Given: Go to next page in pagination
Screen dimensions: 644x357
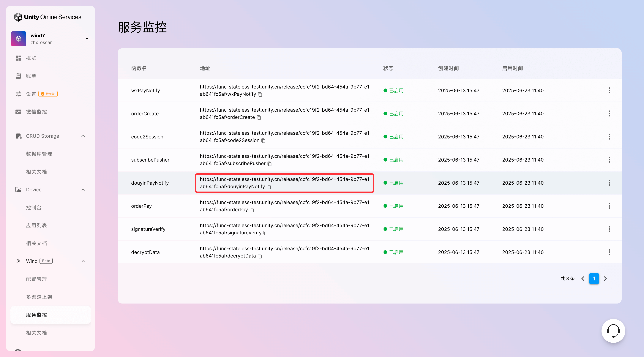Looking at the screenshot, I should (x=605, y=279).
